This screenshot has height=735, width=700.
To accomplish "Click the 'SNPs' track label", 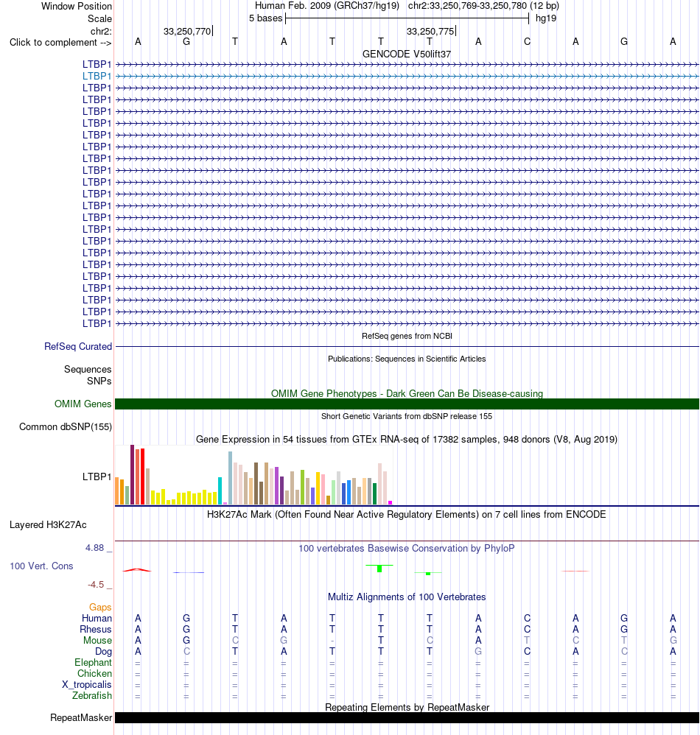I will click(99, 381).
